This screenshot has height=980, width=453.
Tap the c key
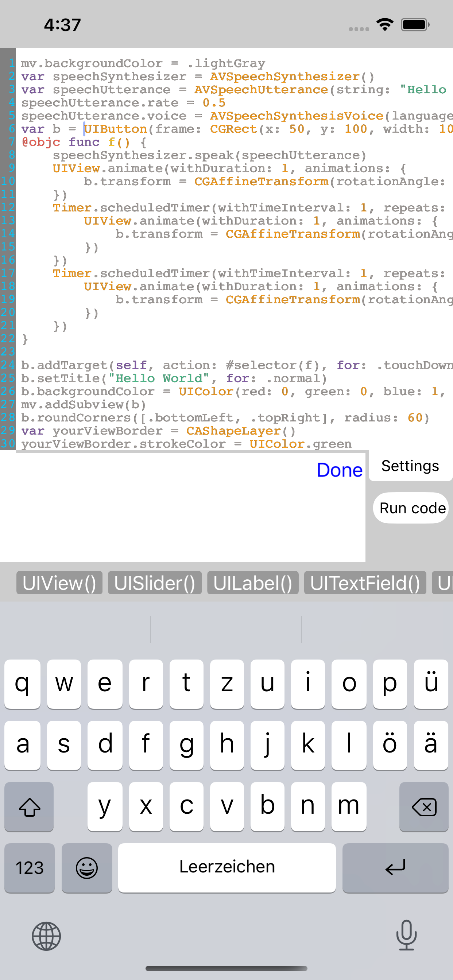point(186,807)
